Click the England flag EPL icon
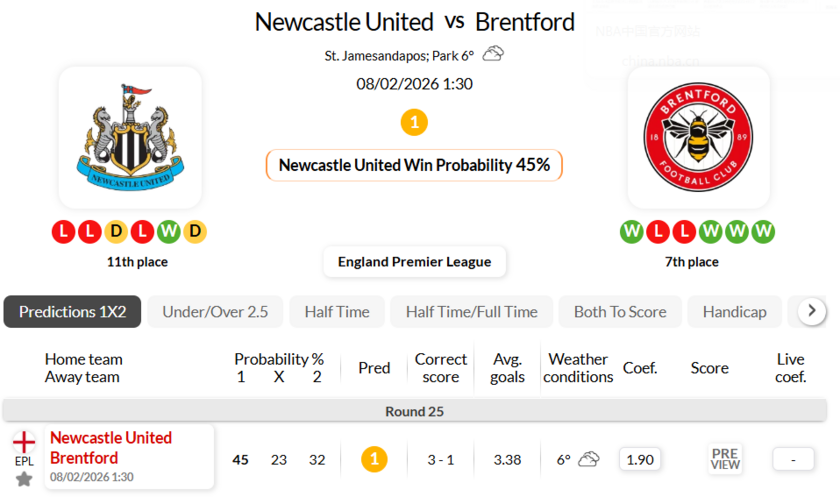Screen dimensions: 840x504 click(x=23, y=442)
